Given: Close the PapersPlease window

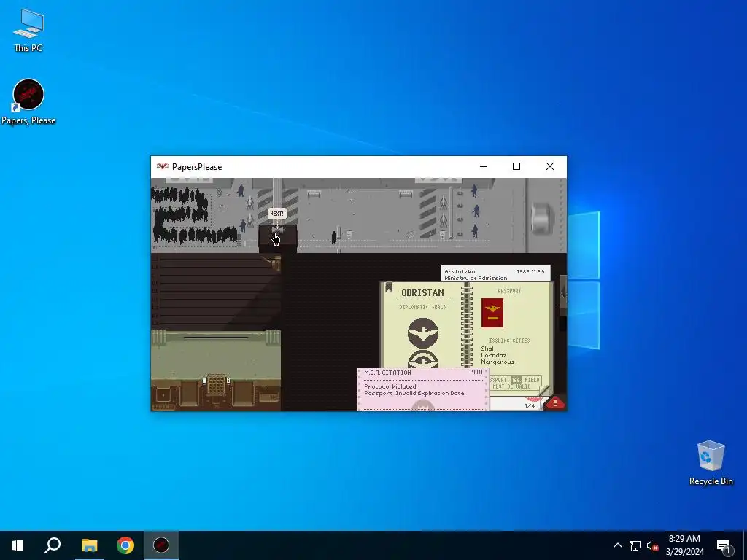Looking at the screenshot, I should click(550, 166).
